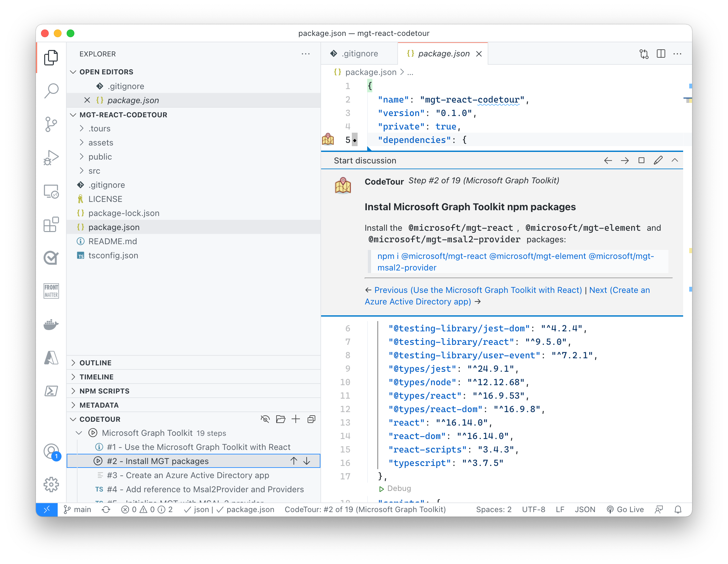Edit the current CodeTour step
The height and width of the screenshot is (564, 728).
click(x=658, y=160)
